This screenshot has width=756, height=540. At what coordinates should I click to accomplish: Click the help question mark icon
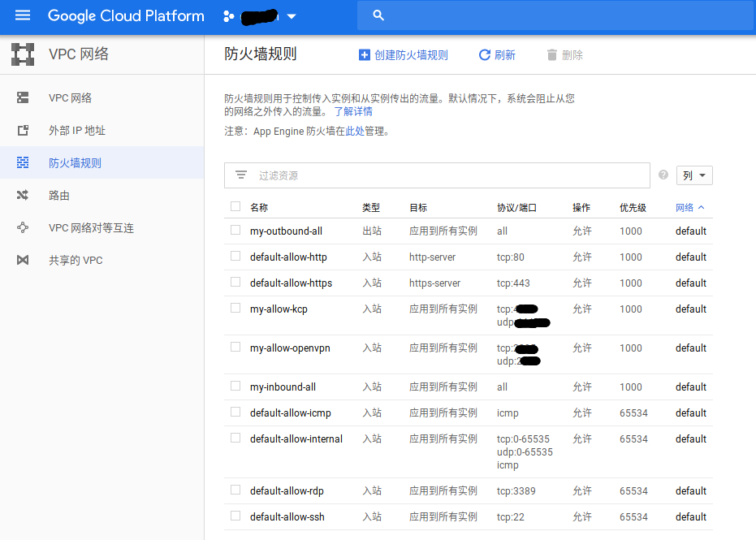[x=663, y=175]
